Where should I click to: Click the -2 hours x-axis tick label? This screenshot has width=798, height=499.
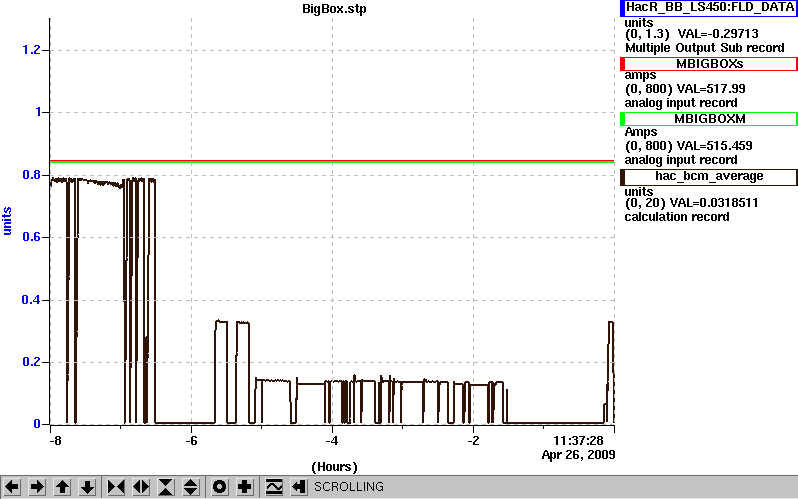tap(473, 440)
